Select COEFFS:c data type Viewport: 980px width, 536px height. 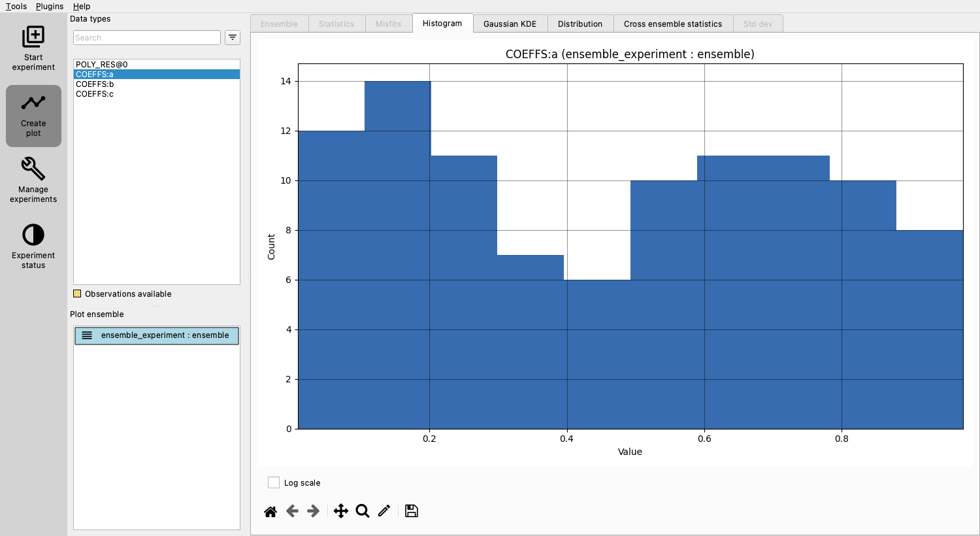pos(157,94)
